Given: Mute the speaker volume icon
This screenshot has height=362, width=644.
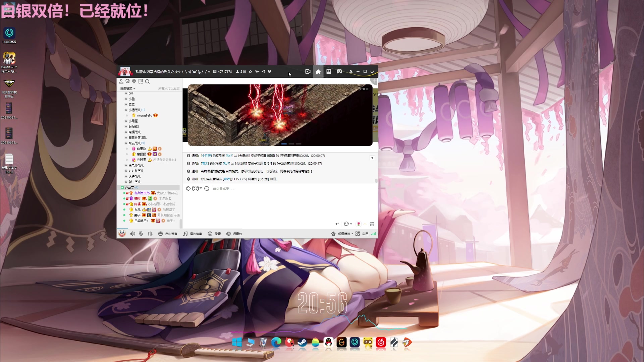Looking at the screenshot, I should [x=132, y=234].
